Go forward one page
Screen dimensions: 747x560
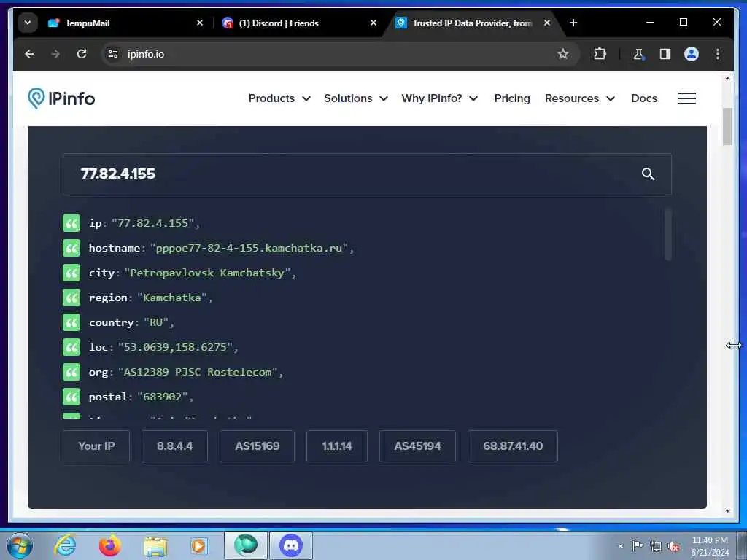point(55,54)
